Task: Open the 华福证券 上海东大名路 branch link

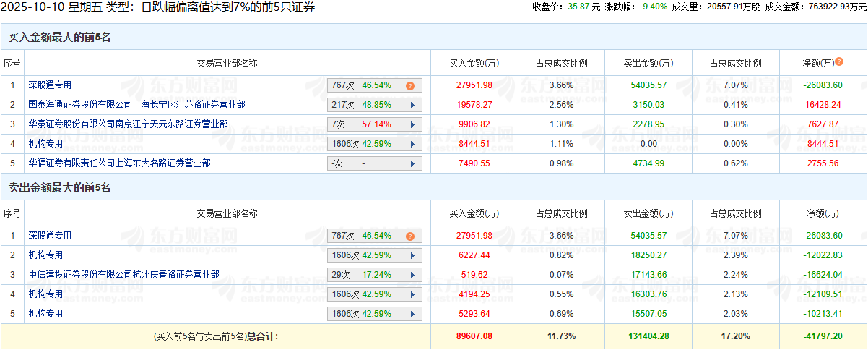Action: click(119, 163)
